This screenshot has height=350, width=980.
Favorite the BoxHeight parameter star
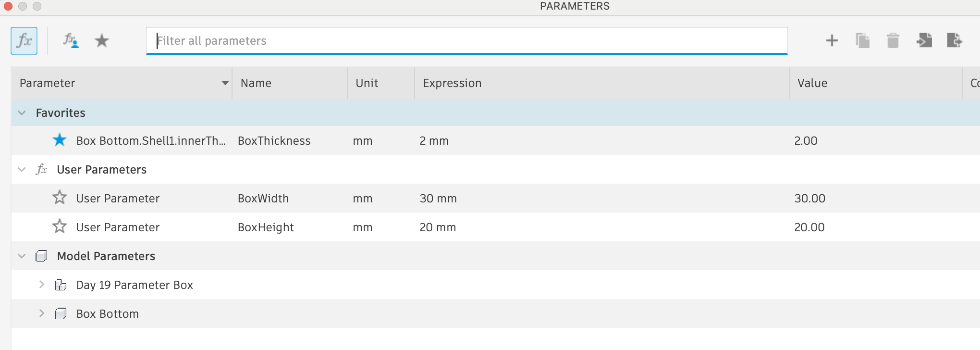tap(60, 226)
